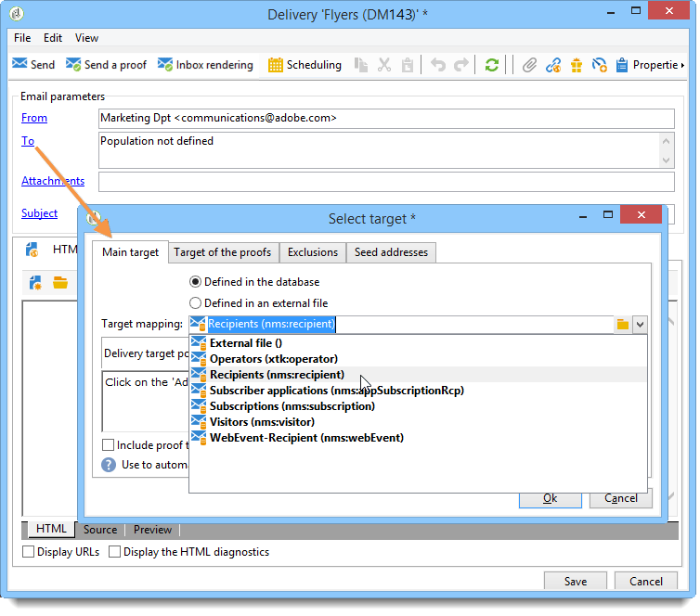The width and height of the screenshot is (700, 616).
Task: Click the From link
Action: 34,118
